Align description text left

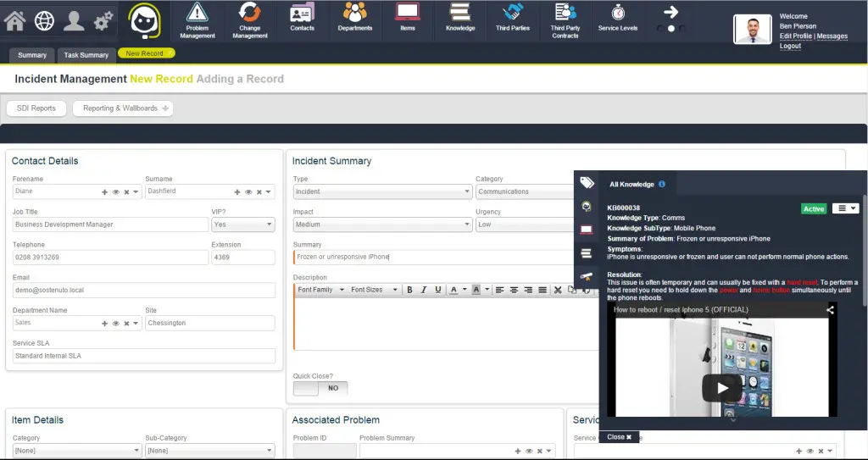click(x=500, y=290)
